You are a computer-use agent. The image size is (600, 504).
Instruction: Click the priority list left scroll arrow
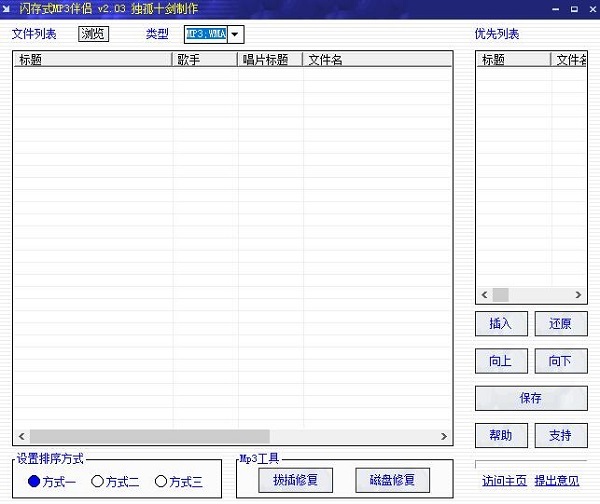484,295
